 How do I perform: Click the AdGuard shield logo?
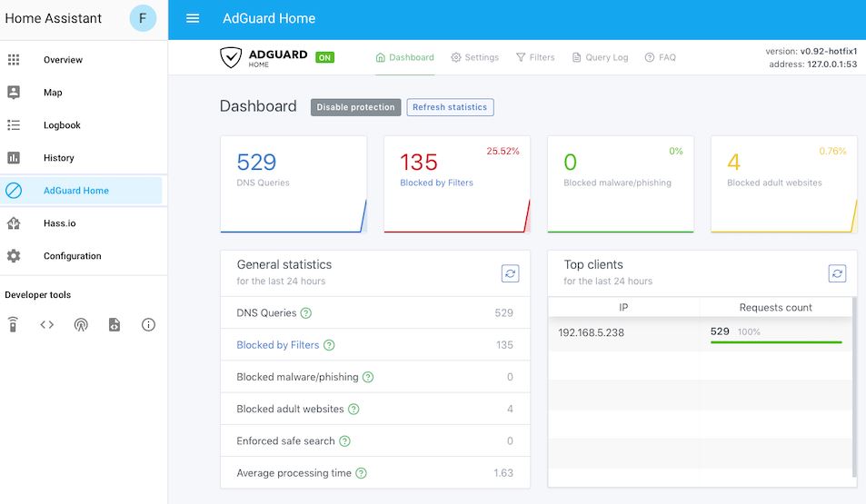[x=231, y=57]
